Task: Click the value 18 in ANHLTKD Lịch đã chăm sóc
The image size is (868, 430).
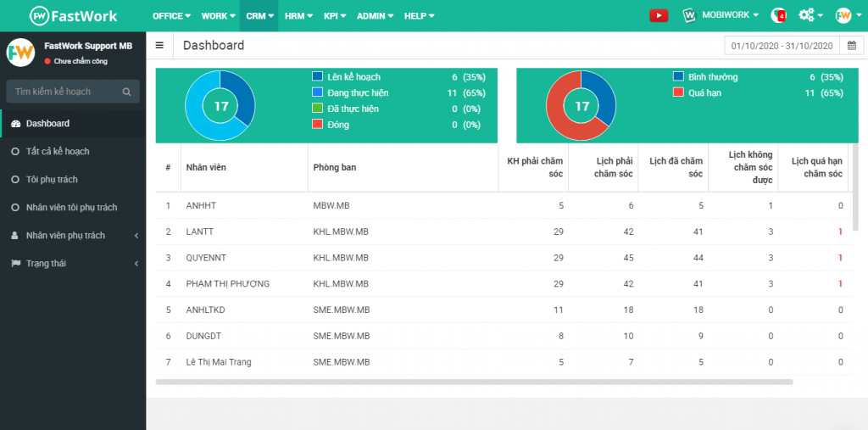Action: tap(698, 310)
